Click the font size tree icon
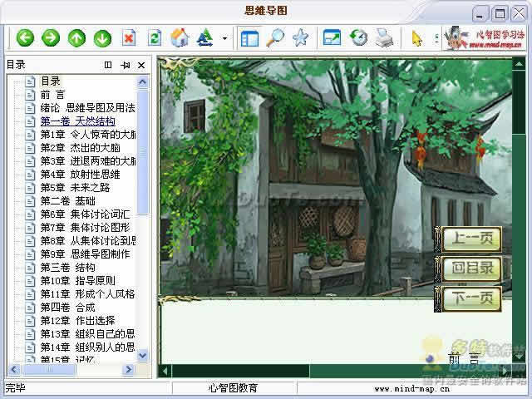Viewport: 532px width, 399px height. click(205, 37)
